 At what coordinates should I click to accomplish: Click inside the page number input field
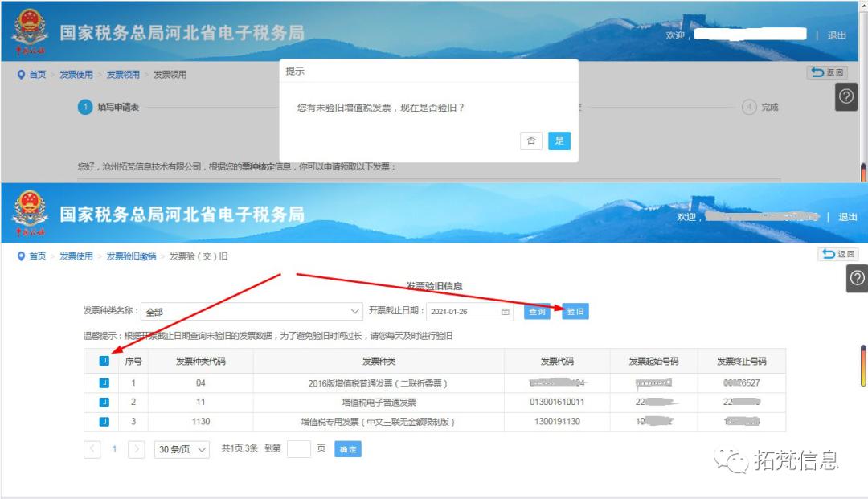[x=301, y=449]
